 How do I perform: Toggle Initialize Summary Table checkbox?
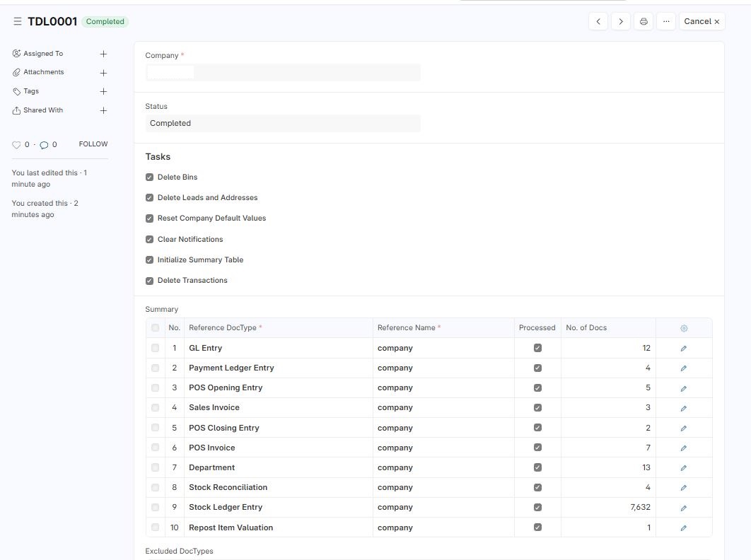[x=149, y=259]
